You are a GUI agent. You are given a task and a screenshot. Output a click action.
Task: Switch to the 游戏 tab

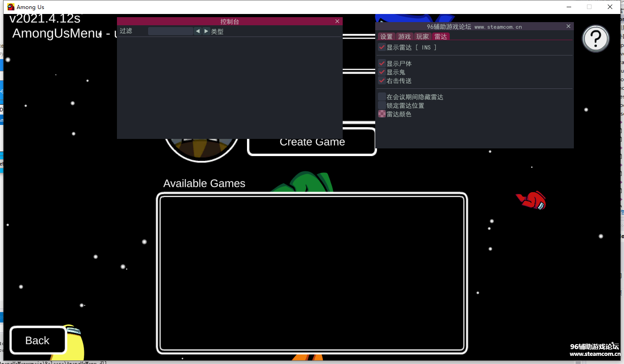405,37
